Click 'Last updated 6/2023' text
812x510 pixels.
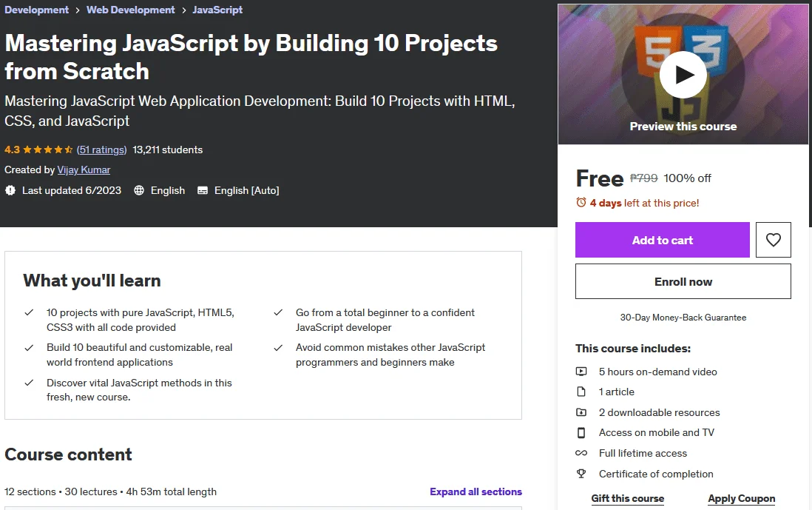[72, 191]
